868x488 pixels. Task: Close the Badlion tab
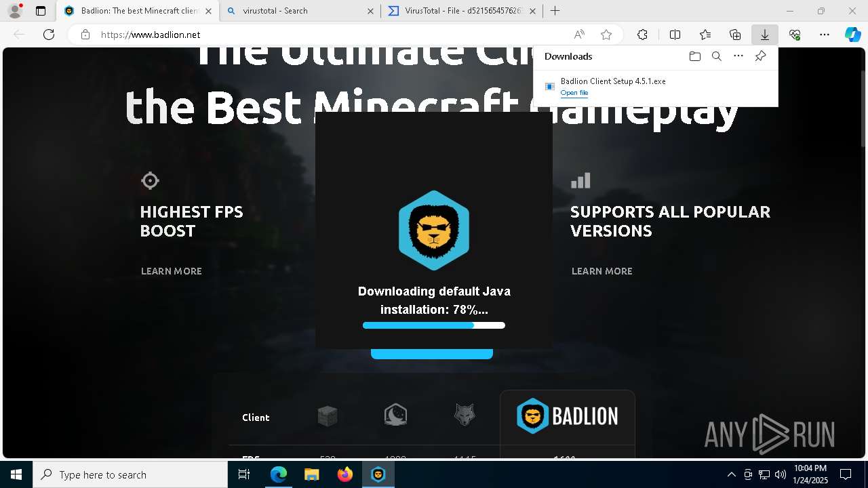pos(208,11)
